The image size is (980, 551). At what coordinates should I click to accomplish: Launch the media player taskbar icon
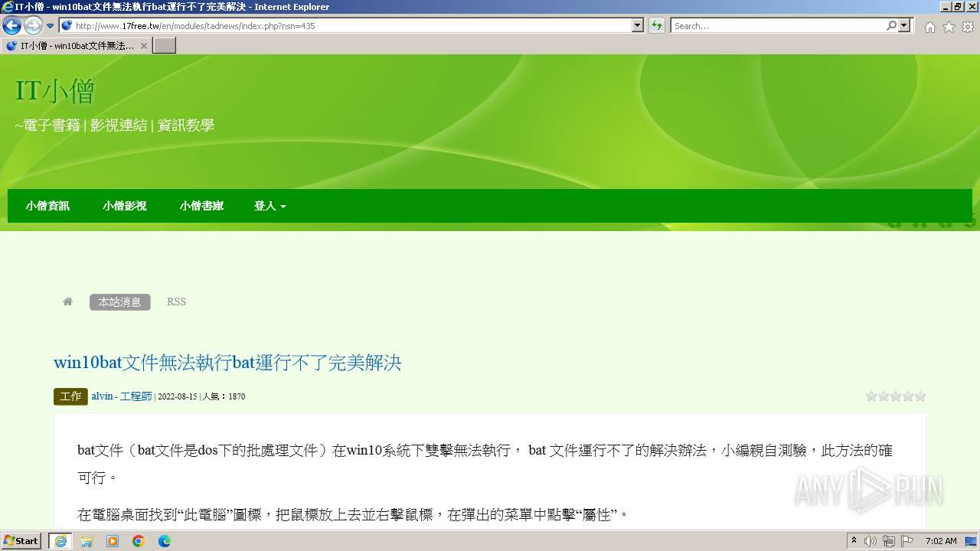pyautogui.click(x=113, y=541)
